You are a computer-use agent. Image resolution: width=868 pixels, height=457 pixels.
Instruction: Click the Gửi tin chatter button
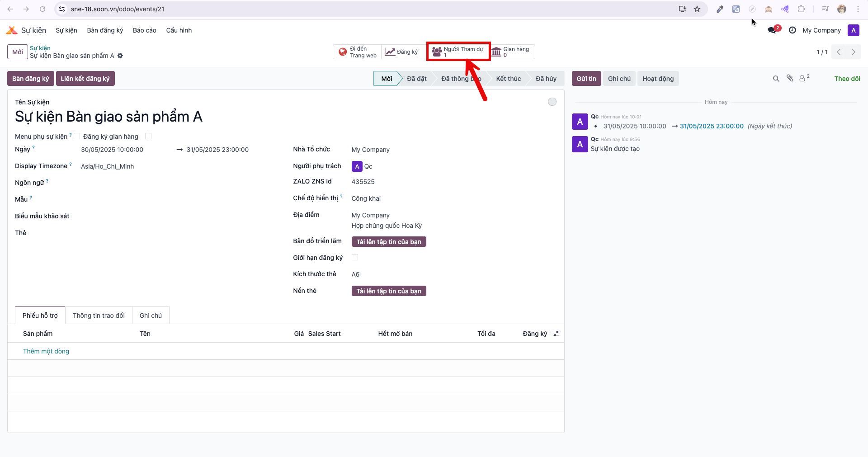click(x=586, y=79)
